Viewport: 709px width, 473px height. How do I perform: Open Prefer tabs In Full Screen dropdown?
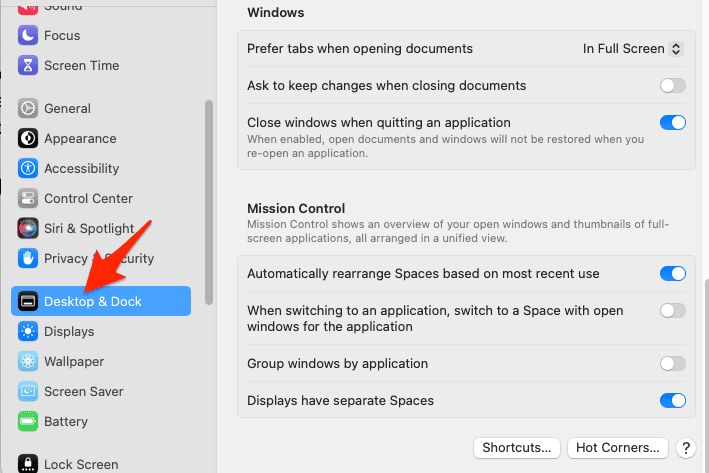point(633,49)
